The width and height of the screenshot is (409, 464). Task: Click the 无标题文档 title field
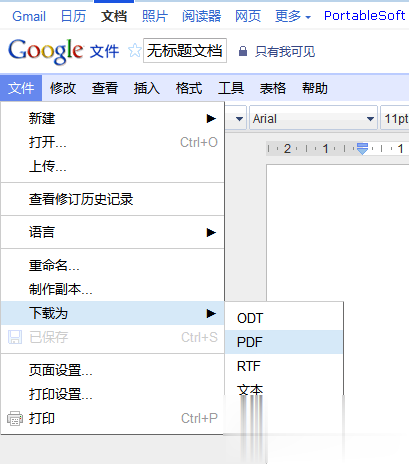(185, 51)
